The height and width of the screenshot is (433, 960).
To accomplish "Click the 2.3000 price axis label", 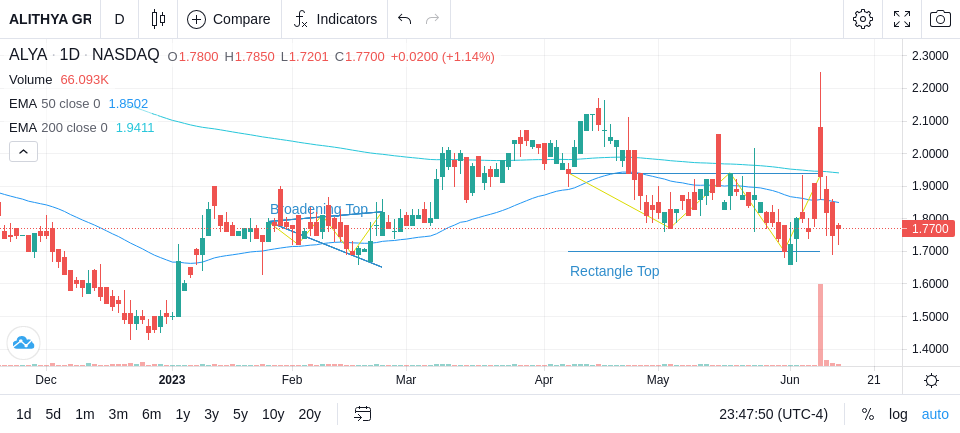I will 930,56.
